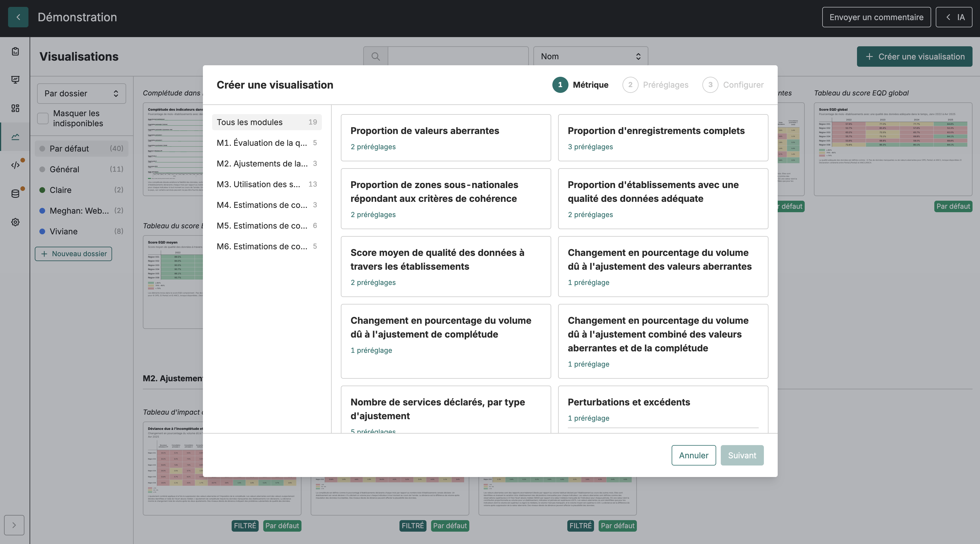Open the Par dossier dropdown

tap(81, 93)
